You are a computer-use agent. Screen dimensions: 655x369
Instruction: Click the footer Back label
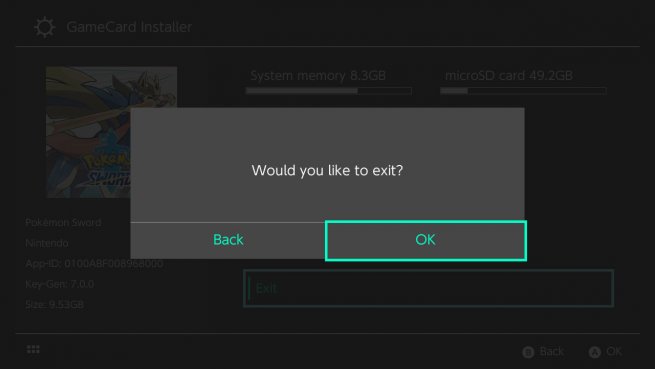pos(552,351)
